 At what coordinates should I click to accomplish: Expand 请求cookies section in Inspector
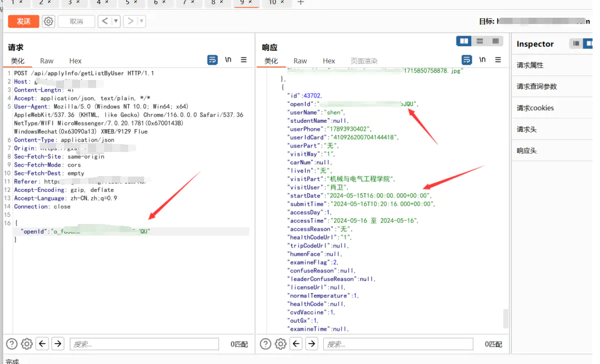click(552, 108)
